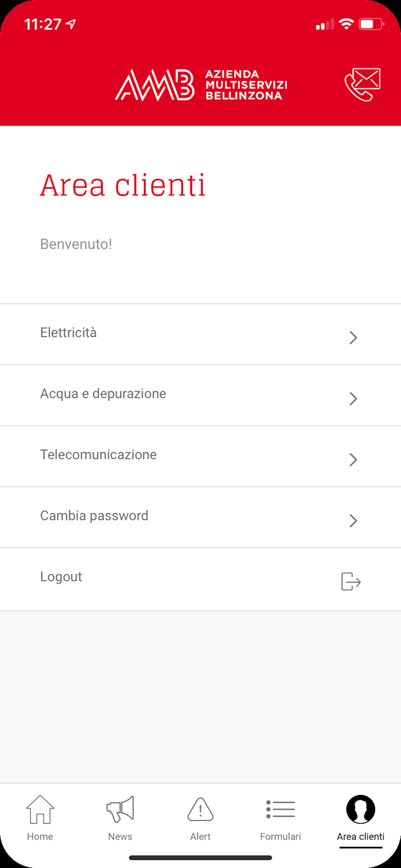Switch to the News tab label
This screenshot has width=401, height=868.
point(120,837)
